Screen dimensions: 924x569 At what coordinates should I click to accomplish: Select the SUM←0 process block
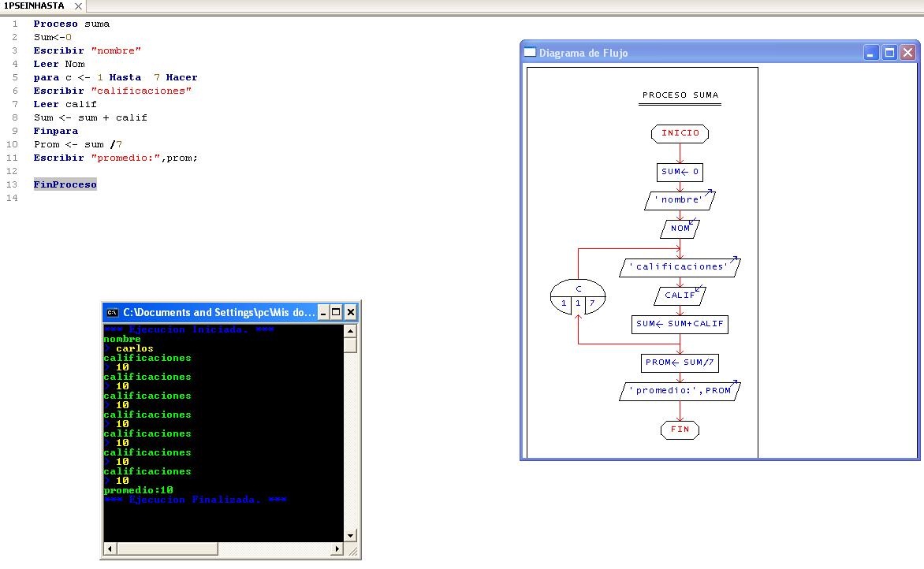click(x=680, y=172)
